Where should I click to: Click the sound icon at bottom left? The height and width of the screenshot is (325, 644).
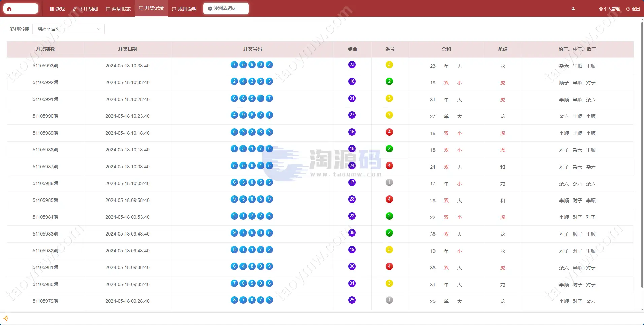(5, 318)
